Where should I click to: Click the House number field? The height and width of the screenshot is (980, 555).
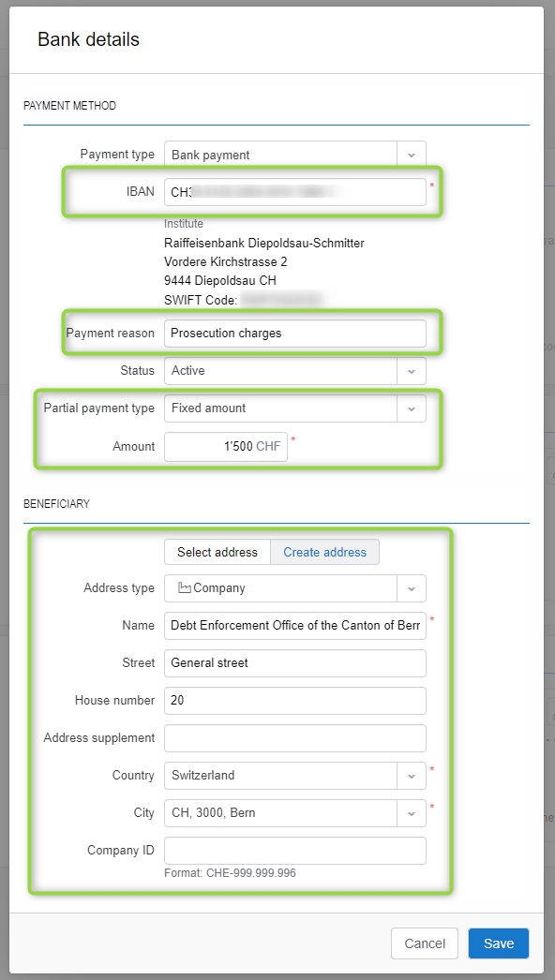coord(295,701)
